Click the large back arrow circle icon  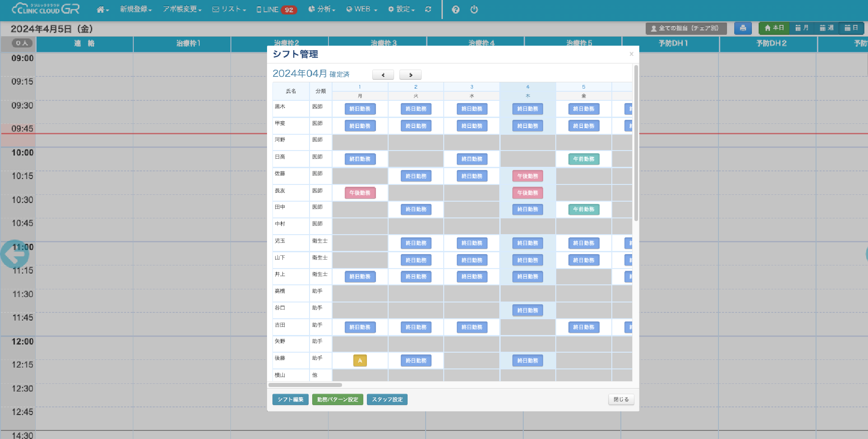[14, 255]
